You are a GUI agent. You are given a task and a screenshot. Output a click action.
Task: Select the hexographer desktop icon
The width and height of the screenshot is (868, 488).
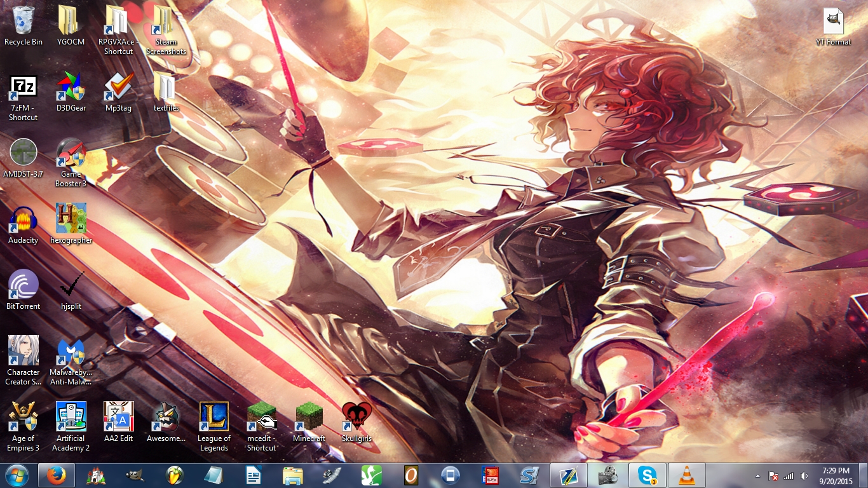[x=71, y=224]
